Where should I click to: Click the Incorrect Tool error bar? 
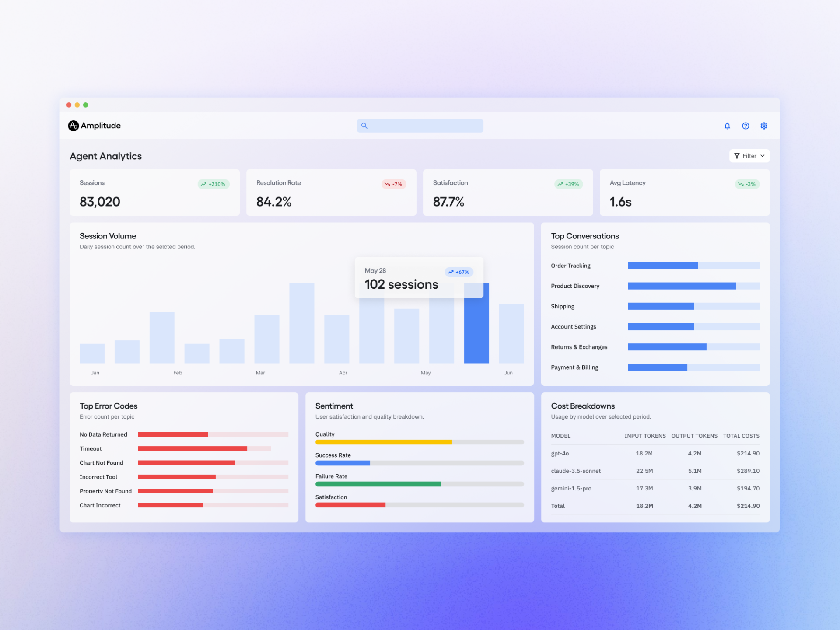213,477
